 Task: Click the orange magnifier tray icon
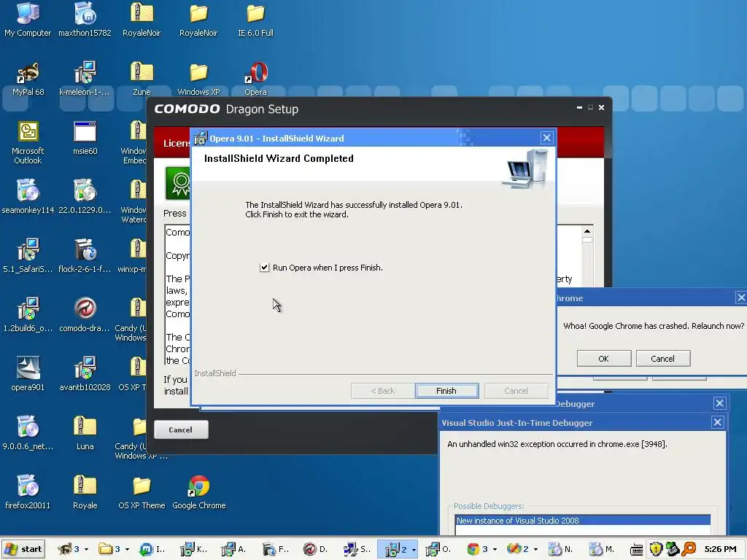(x=689, y=549)
